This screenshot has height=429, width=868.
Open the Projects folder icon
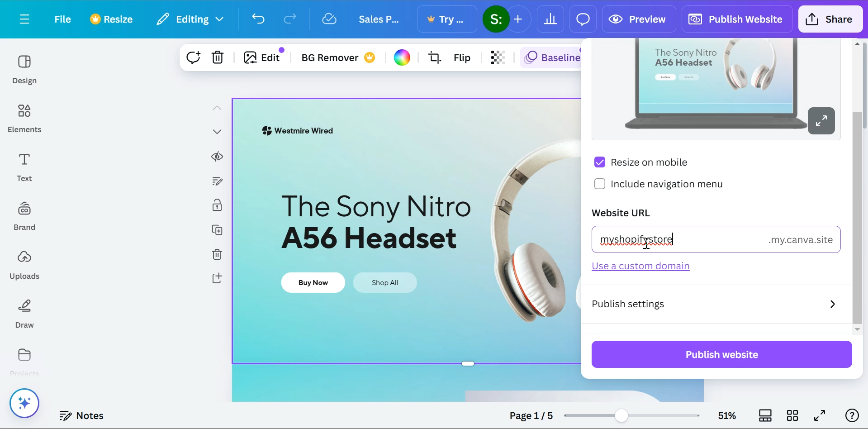(24, 355)
